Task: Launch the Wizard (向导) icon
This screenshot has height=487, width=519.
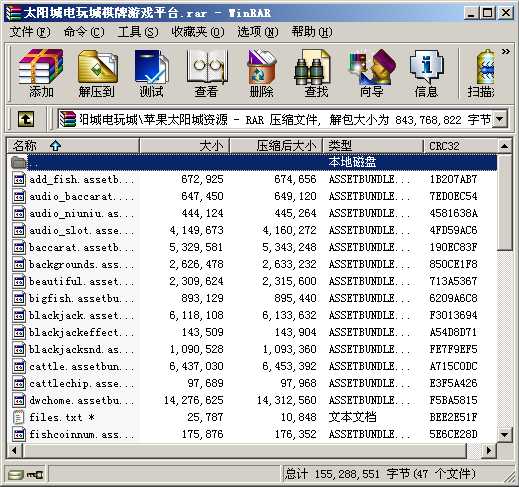Action: pyautogui.click(x=371, y=74)
